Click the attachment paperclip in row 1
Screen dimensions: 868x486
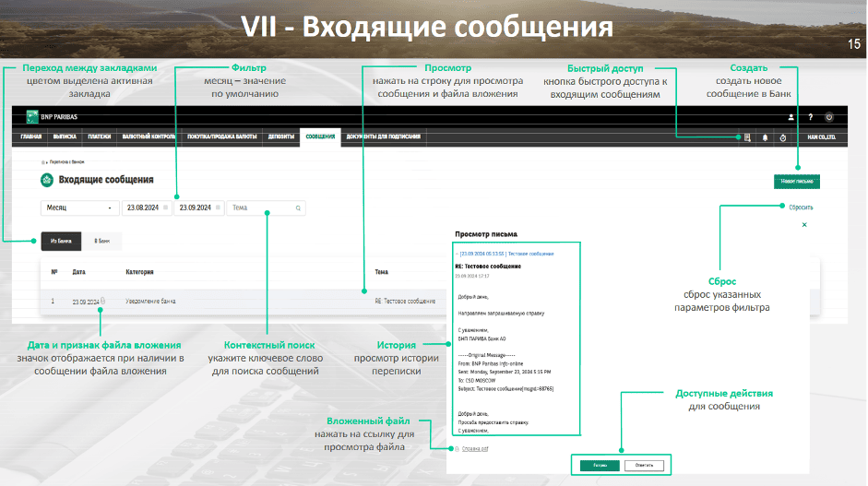102,302
